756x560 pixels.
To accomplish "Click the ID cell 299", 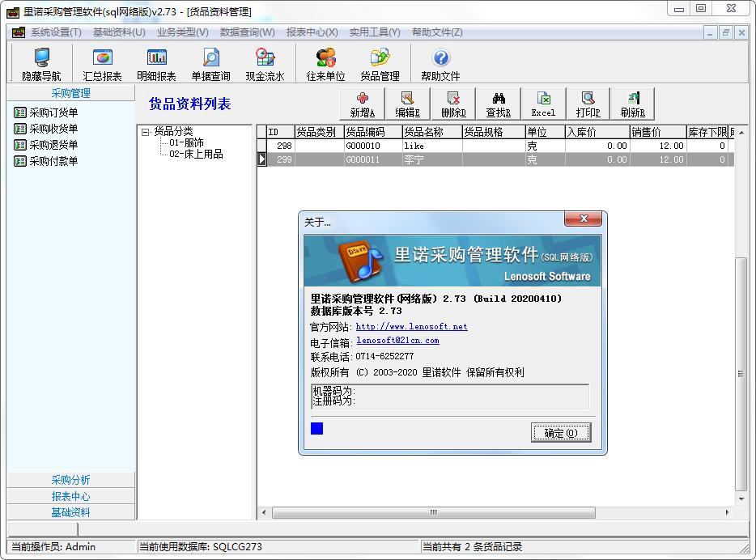I will 281,159.
